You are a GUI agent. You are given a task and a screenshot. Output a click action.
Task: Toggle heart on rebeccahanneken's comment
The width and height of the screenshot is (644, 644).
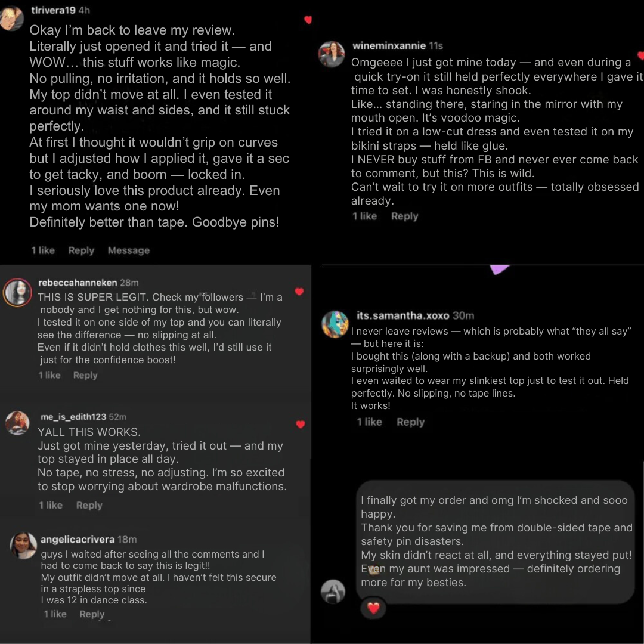coord(299,292)
